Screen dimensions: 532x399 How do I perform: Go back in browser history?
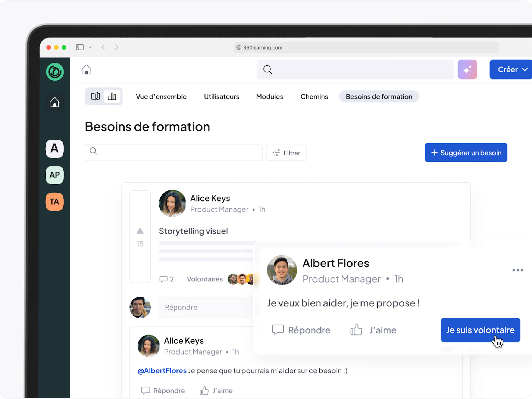(x=103, y=47)
